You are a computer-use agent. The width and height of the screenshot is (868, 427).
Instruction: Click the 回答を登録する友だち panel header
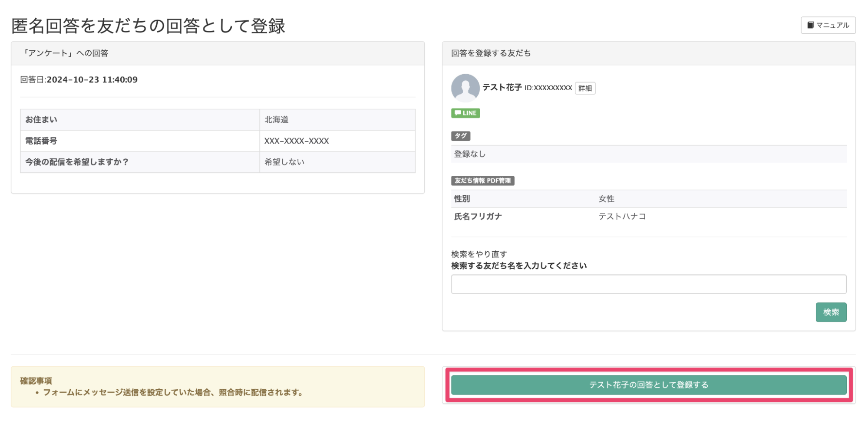tap(490, 53)
